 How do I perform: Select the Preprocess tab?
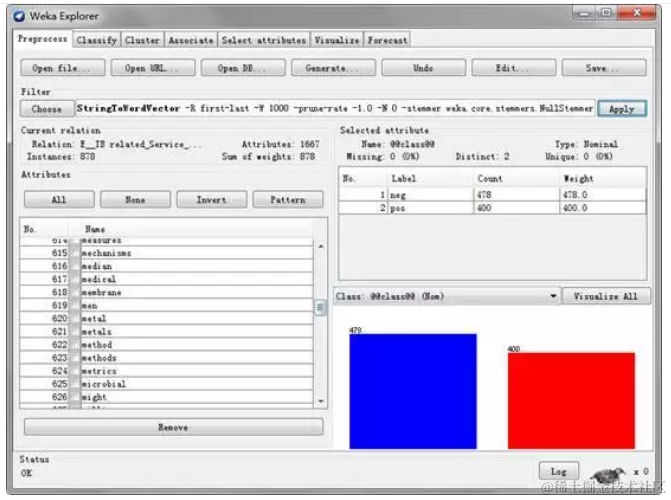[42, 39]
